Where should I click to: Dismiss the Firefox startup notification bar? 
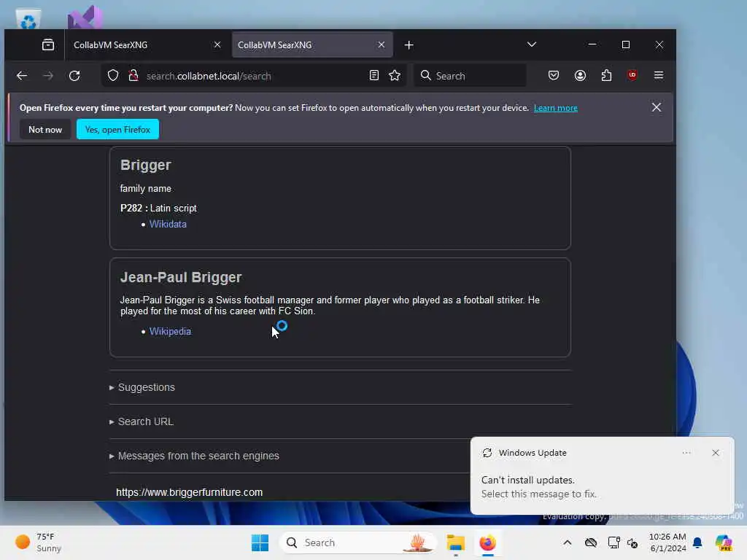pos(656,108)
